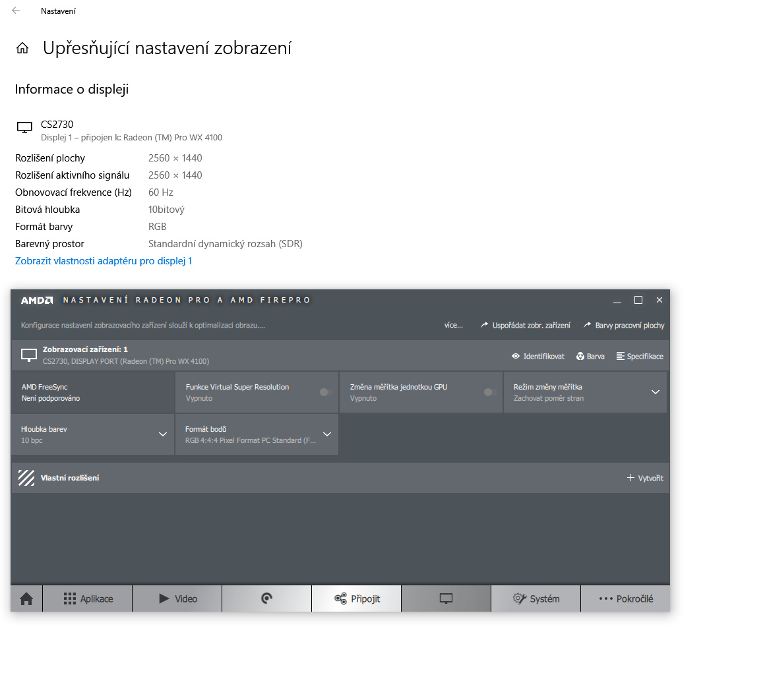The height and width of the screenshot is (700, 767).
Task: Open the display monitor tab icon
Action: tap(446, 598)
